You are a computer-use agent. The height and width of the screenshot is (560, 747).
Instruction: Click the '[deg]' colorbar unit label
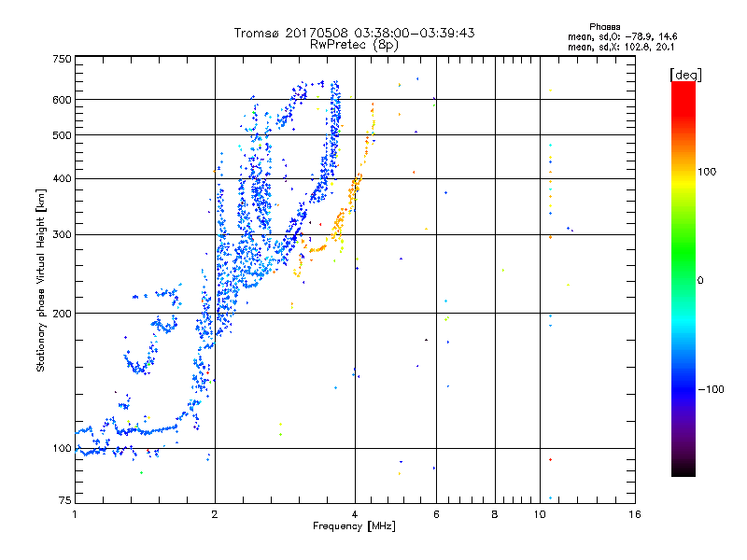[685, 75]
